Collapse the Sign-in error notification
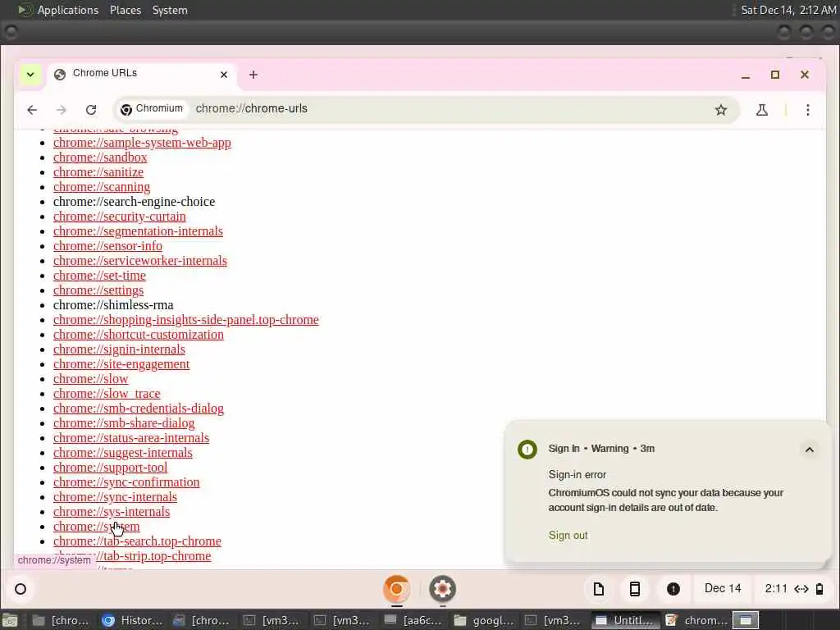The height and width of the screenshot is (630, 840). point(810,450)
